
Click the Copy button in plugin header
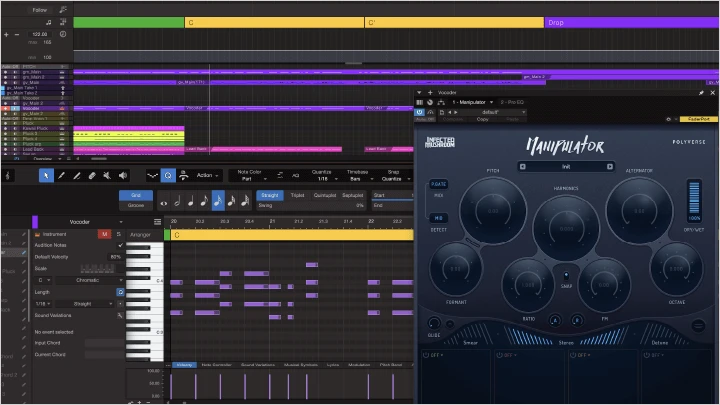[x=483, y=119]
